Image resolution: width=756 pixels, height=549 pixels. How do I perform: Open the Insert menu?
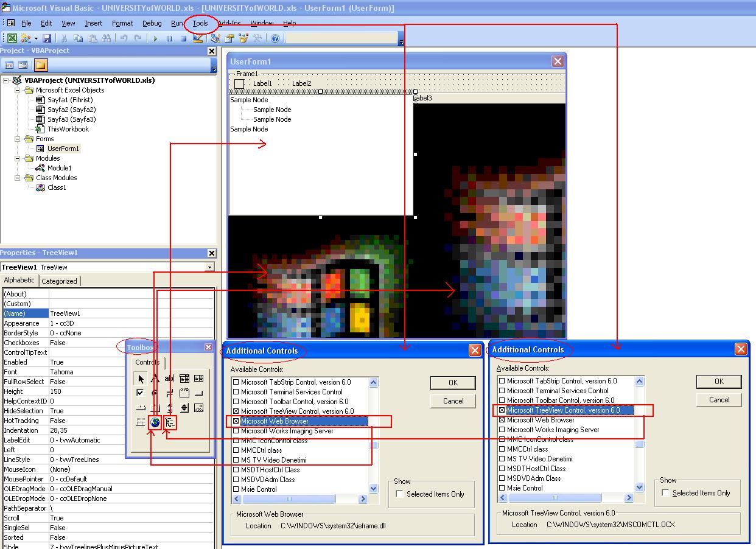94,23
